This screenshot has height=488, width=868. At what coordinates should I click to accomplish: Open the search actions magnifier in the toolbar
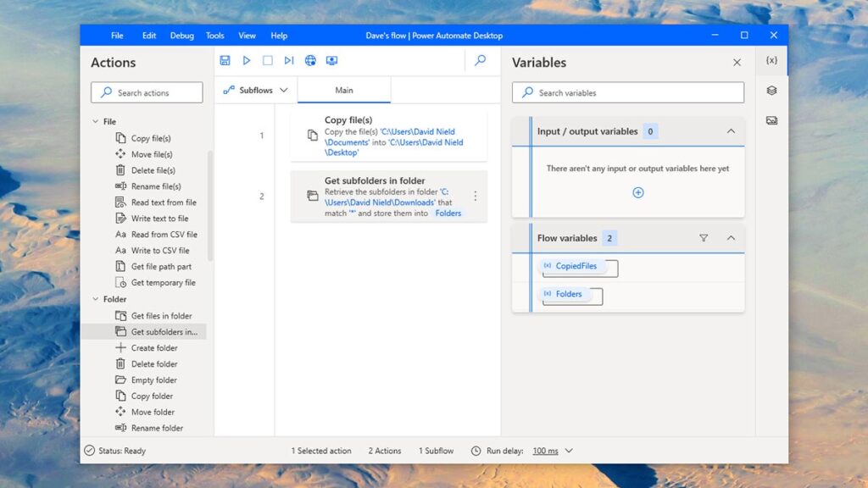[x=480, y=60]
